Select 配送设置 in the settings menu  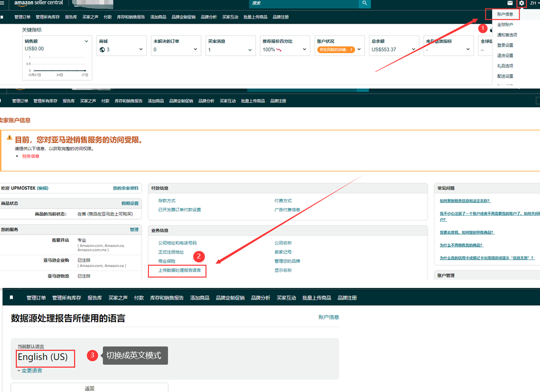[505, 76]
